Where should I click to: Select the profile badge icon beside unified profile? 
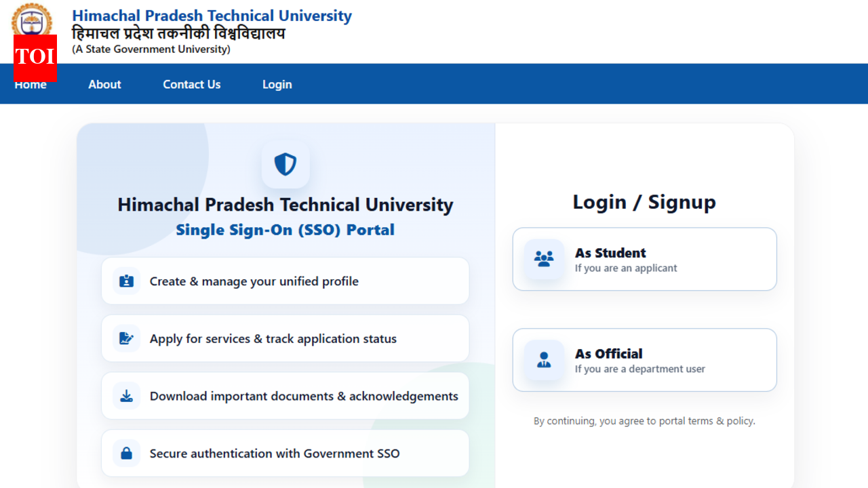pos(126,280)
